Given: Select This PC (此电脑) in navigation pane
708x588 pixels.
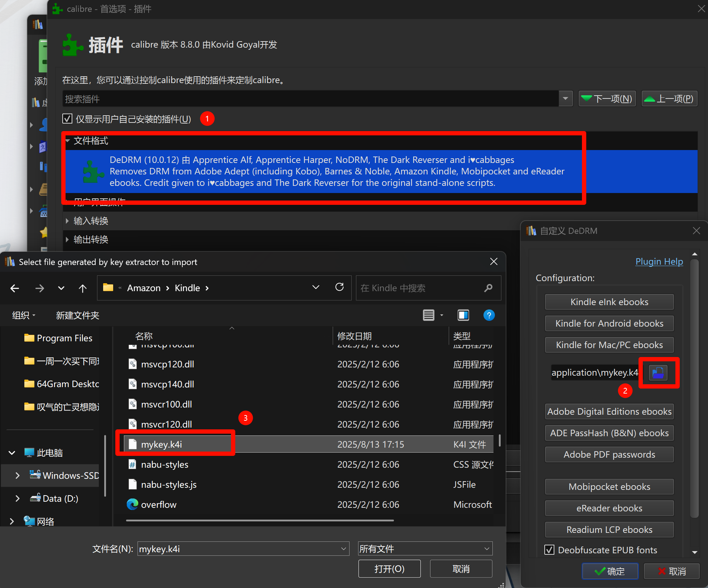Looking at the screenshot, I should pyautogui.click(x=43, y=453).
